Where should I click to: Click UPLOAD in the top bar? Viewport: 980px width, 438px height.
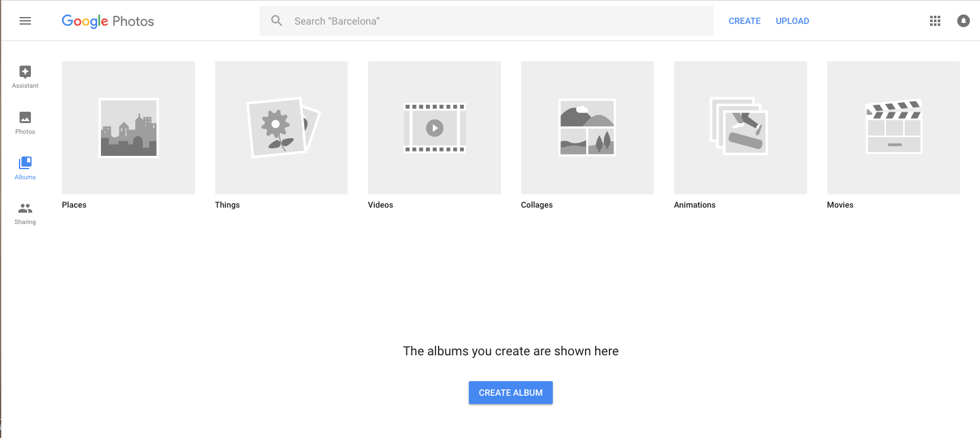793,21
